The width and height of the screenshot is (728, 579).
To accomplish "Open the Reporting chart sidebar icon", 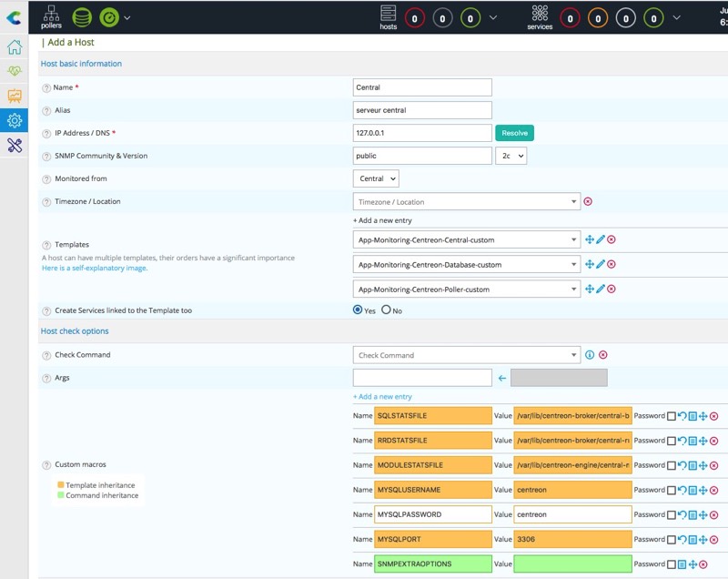I will pos(15,96).
